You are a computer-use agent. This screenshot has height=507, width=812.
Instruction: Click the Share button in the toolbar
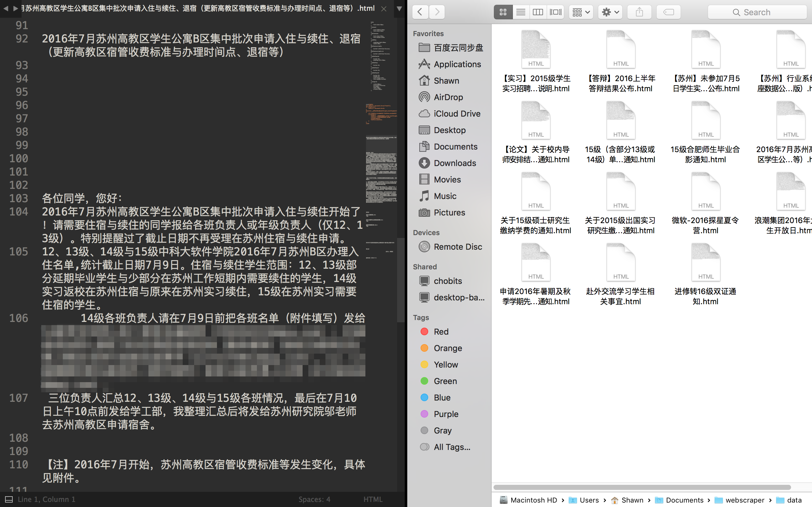[x=639, y=12]
